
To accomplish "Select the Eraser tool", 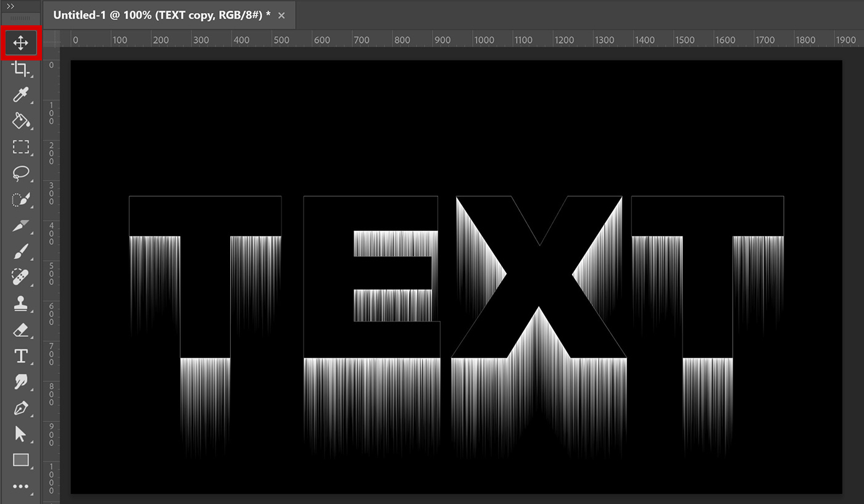I will click(20, 330).
